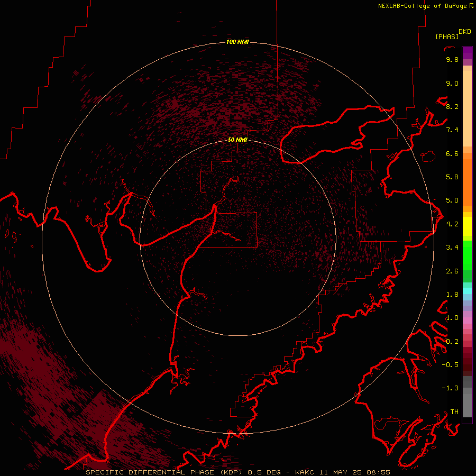Click the 2.6 legend value
The image size is (476, 476).
(452, 271)
